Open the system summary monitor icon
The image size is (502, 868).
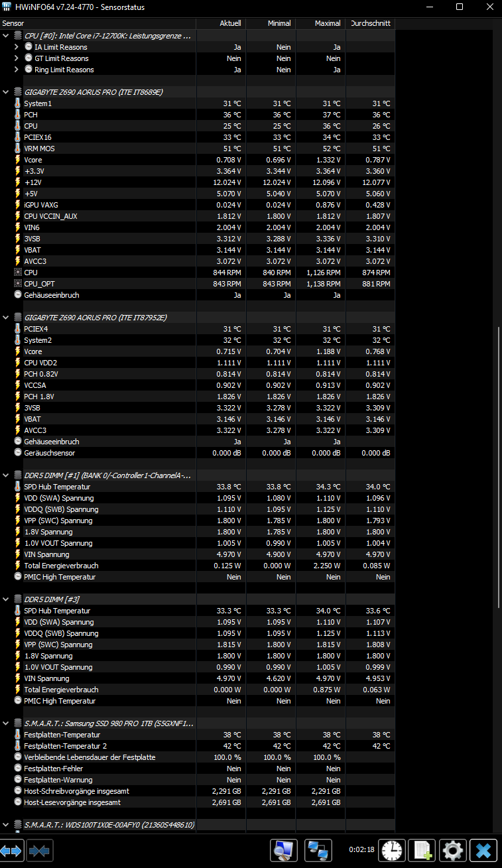[x=284, y=850]
